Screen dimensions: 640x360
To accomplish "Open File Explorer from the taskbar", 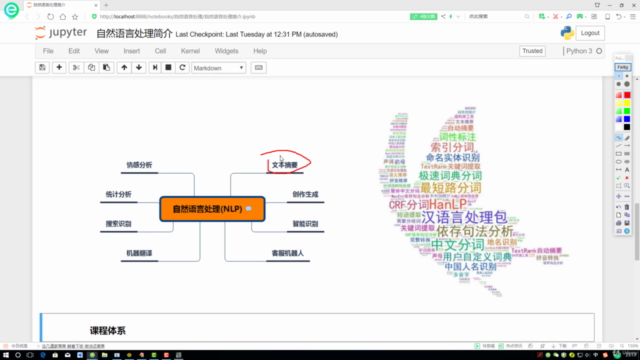I will point(104,355).
